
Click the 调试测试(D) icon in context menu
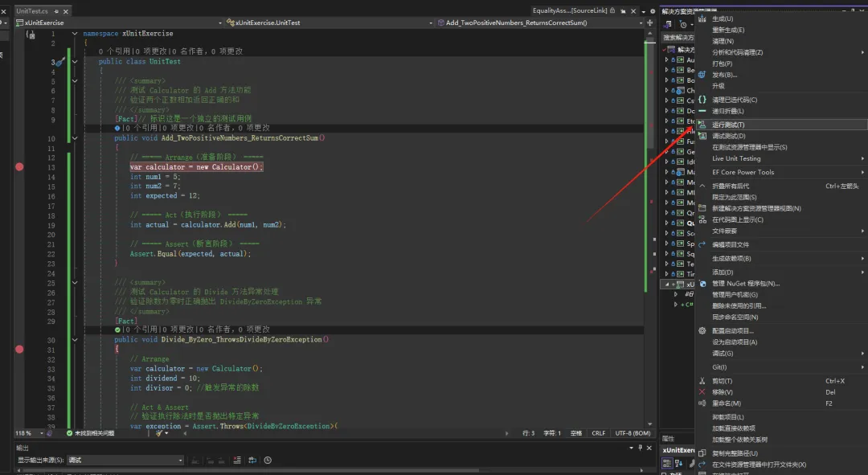click(702, 136)
